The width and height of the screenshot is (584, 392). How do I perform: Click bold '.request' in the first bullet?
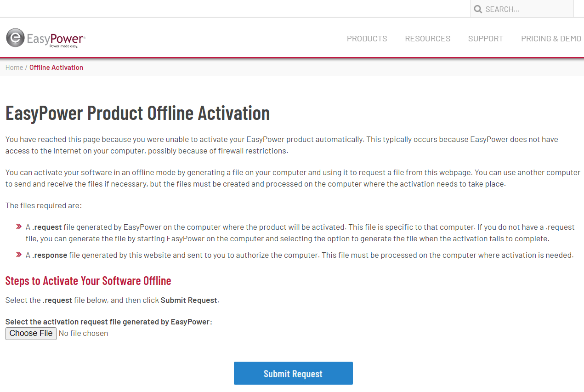(x=47, y=227)
